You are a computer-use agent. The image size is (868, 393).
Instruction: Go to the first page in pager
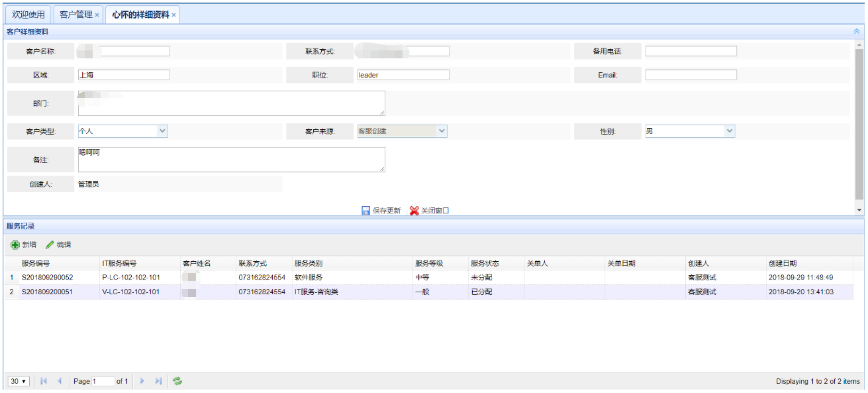pos(44,381)
